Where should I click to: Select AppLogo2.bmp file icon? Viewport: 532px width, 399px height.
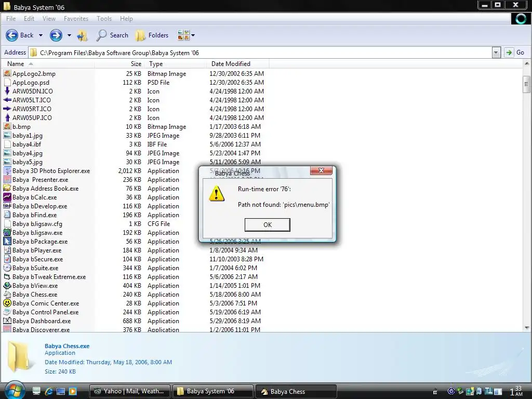coord(7,73)
